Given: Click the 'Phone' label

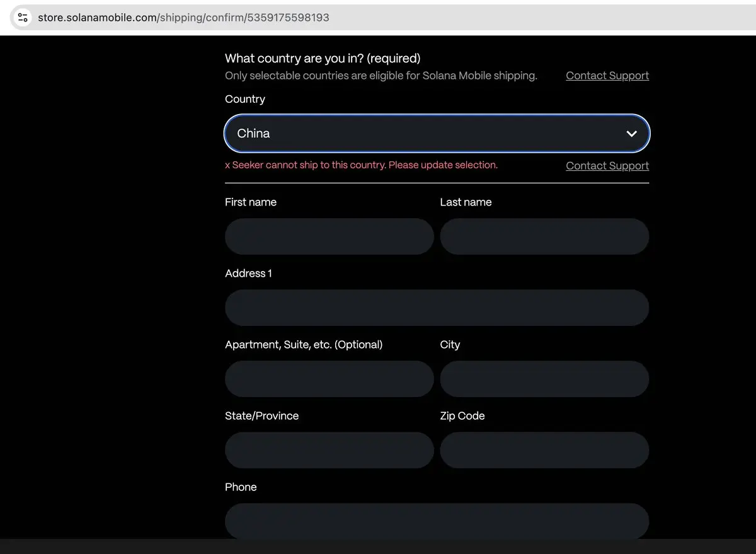Looking at the screenshot, I should pyautogui.click(x=241, y=487).
